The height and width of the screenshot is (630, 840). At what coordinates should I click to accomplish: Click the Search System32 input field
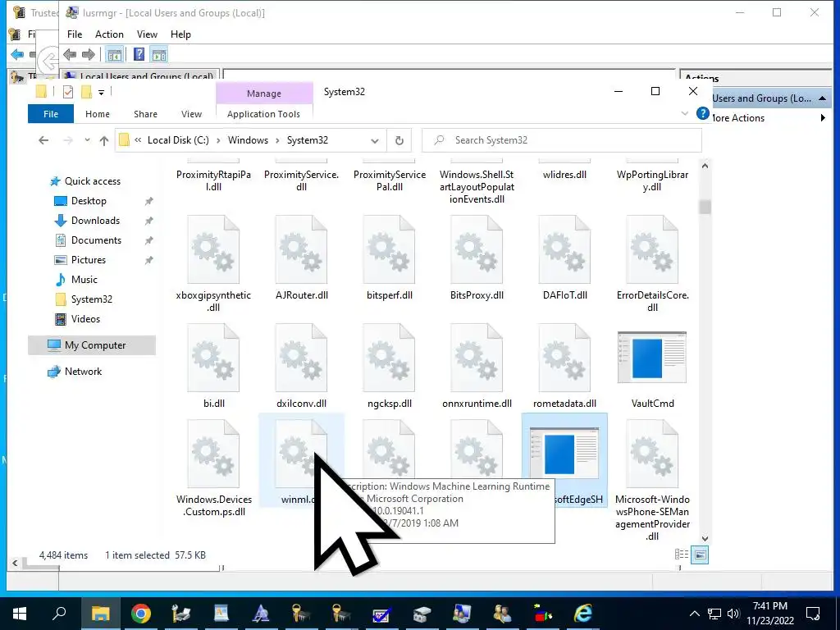point(561,140)
